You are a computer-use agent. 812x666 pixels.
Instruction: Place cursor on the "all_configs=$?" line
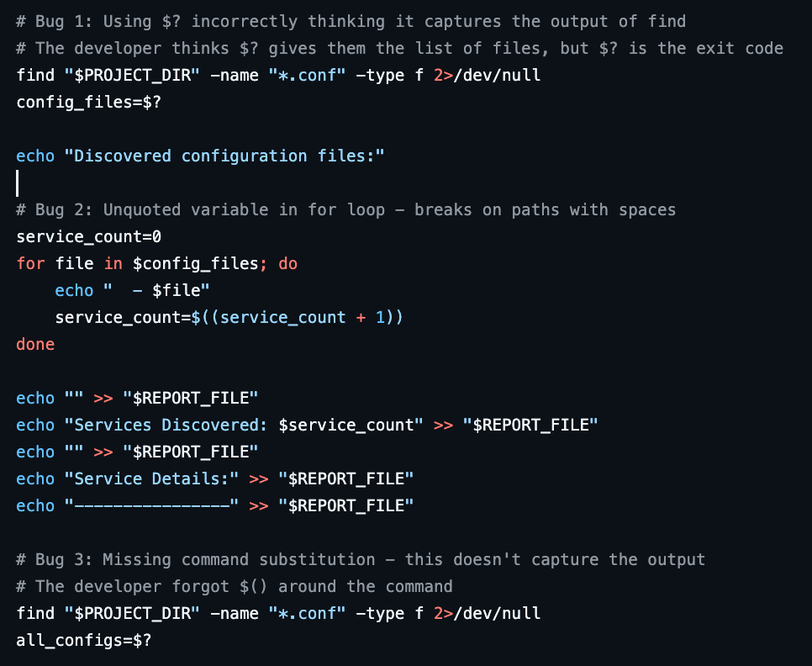point(84,640)
